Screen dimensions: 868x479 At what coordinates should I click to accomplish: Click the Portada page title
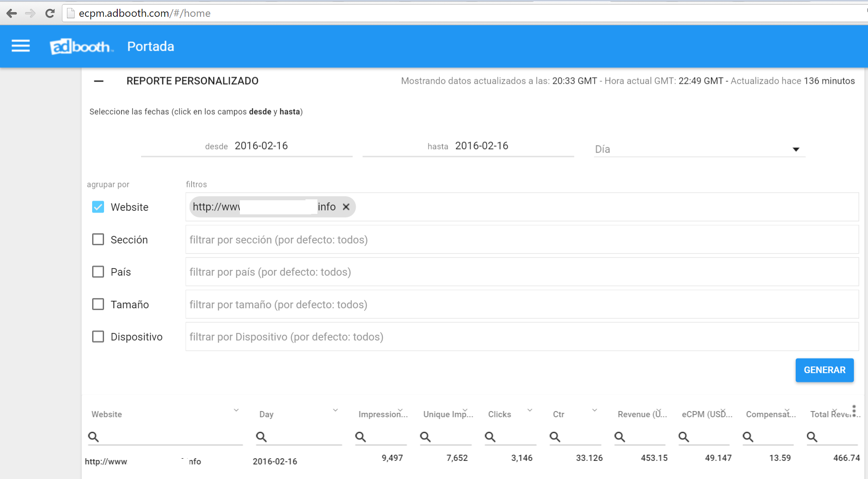click(151, 46)
